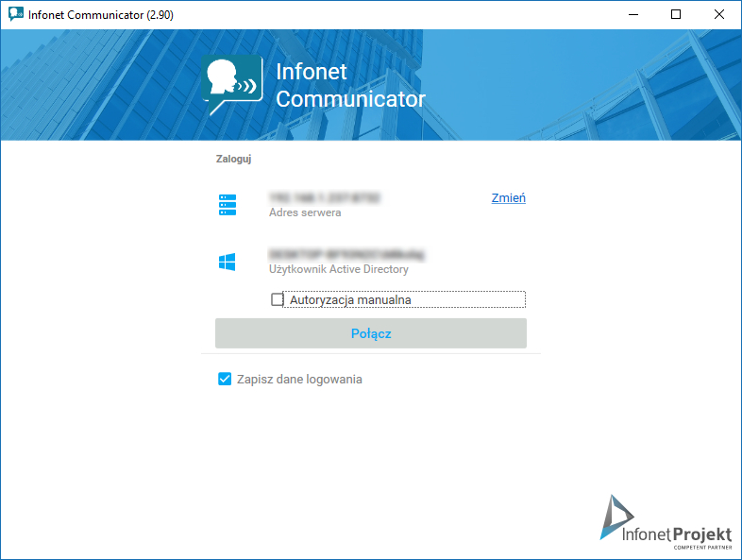Viewport: 742px width, 560px height.
Task: Click the blurred Active Directory username
Action: point(346,255)
